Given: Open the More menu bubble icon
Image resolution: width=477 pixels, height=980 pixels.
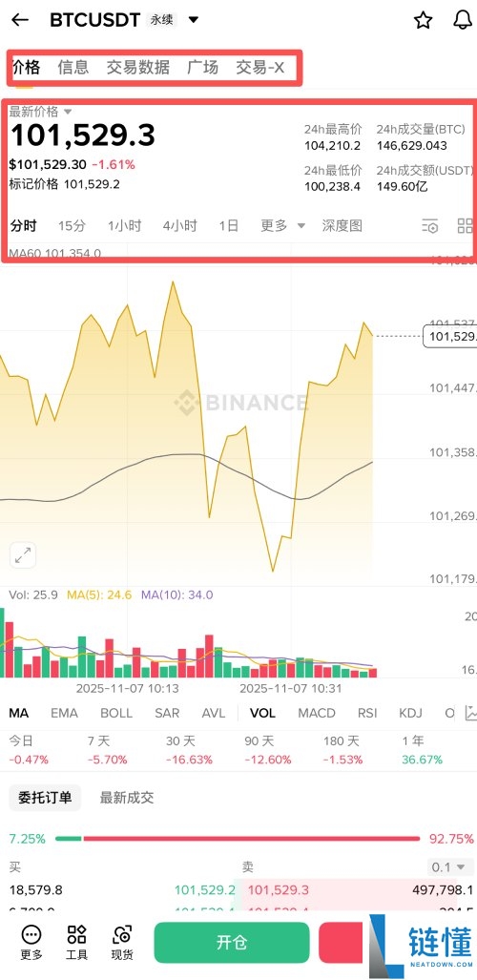Looking at the screenshot, I should click(x=31, y=943).
